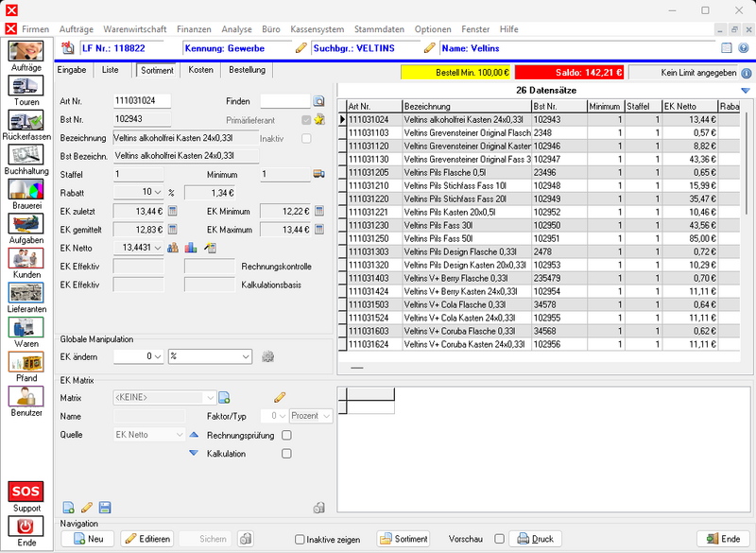This screenshot has height=553, width=756.
Task: Open the Finanzen menu
Action: (x=194, y=29)
